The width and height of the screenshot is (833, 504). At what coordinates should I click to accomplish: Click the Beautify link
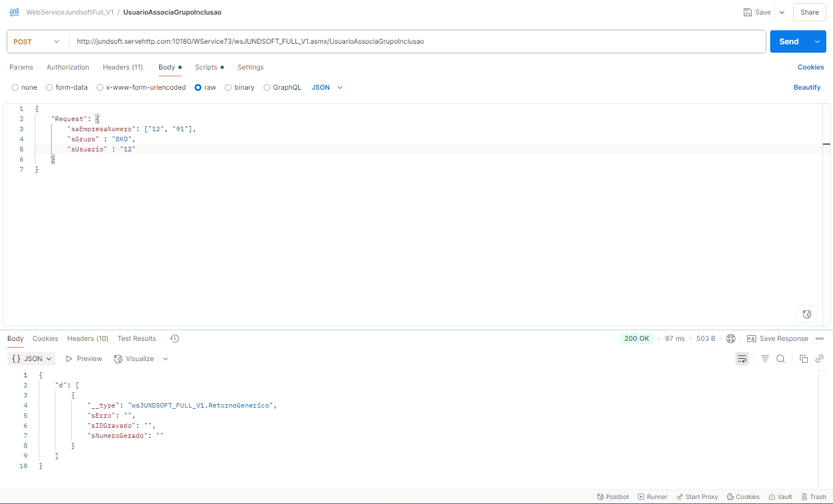[x=807, y=87]
